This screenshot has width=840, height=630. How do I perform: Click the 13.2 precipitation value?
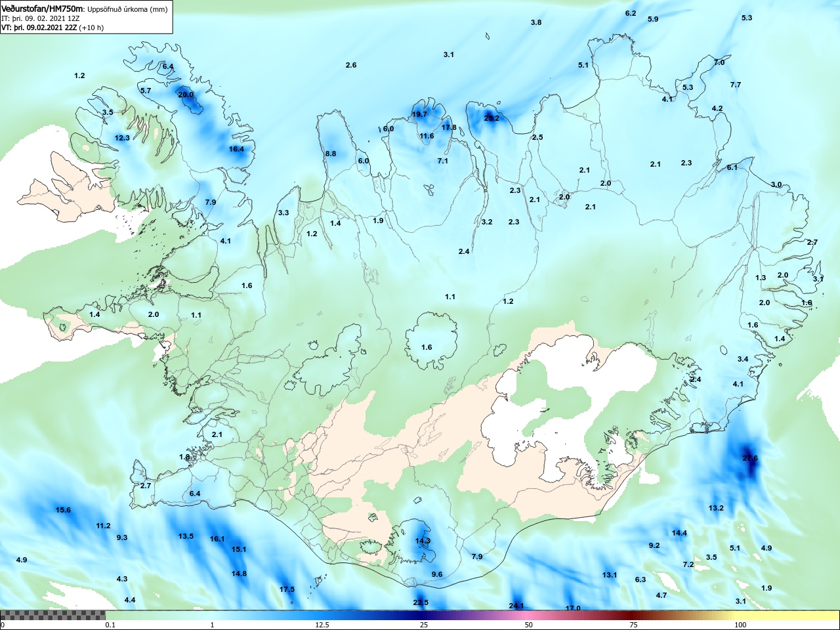716,508
